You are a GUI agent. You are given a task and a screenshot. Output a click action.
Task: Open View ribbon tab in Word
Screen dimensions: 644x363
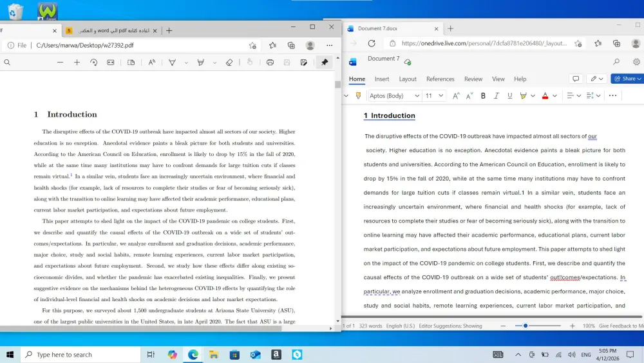pyautogui.click(x=498, y=79)
